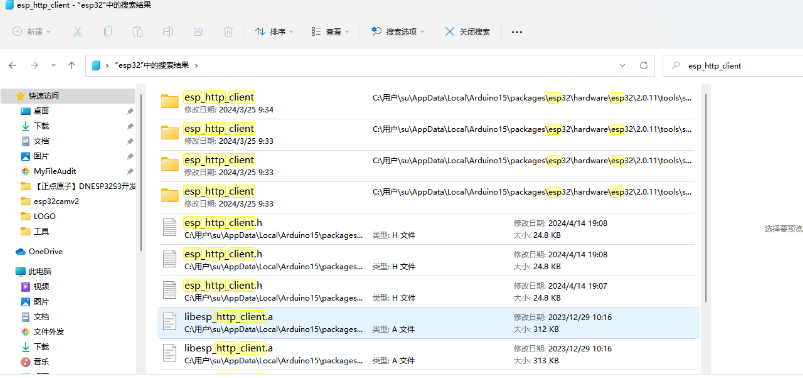The image size is (803, 378).
Task: Select Quick access in navigation pane
Action: [x=68, y=96]
